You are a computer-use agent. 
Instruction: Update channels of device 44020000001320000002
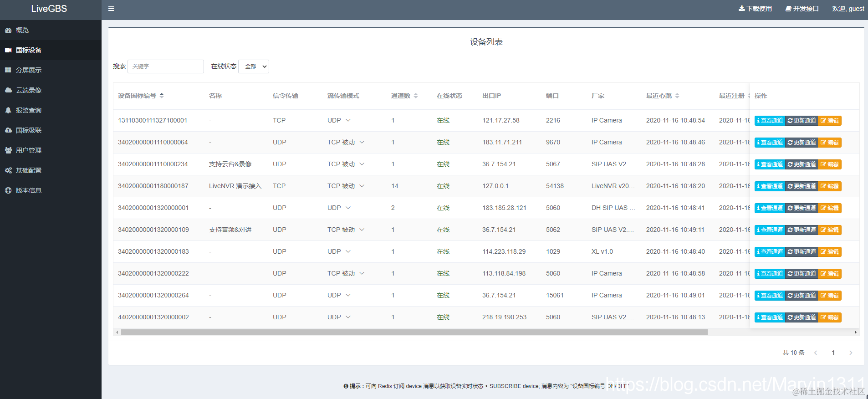pyautogui.click(x=802, y=317)
